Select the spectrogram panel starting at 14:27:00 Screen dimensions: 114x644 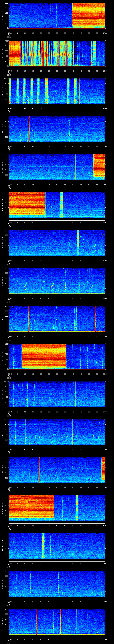point(57,432)
